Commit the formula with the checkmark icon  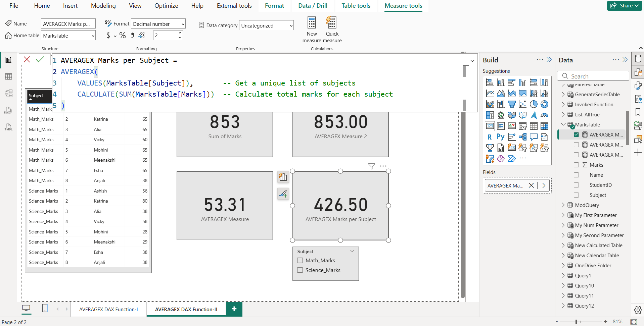click(x=40, y=59)
